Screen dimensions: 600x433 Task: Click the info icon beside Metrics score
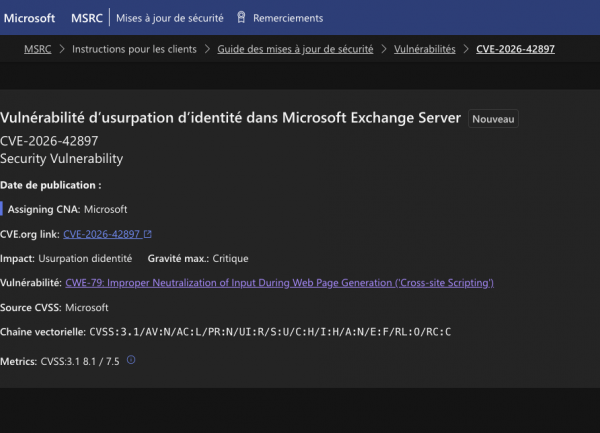click(x=131, y=360)
